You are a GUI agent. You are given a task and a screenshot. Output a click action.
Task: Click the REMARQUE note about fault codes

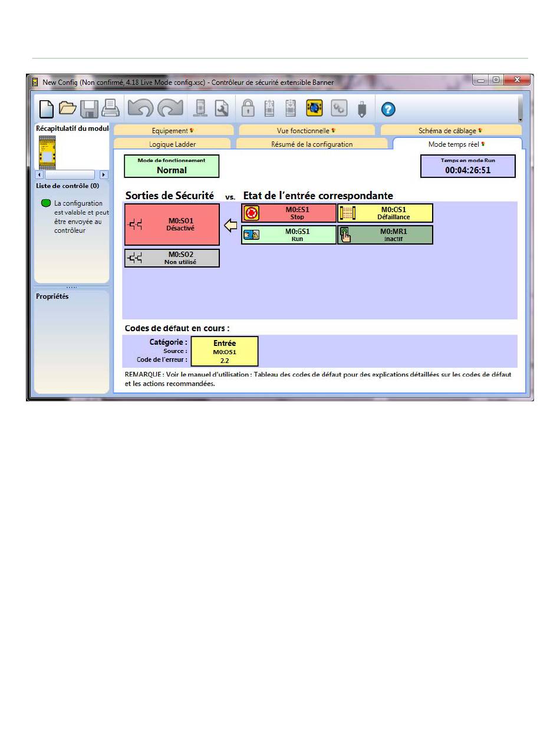(318, 379)
